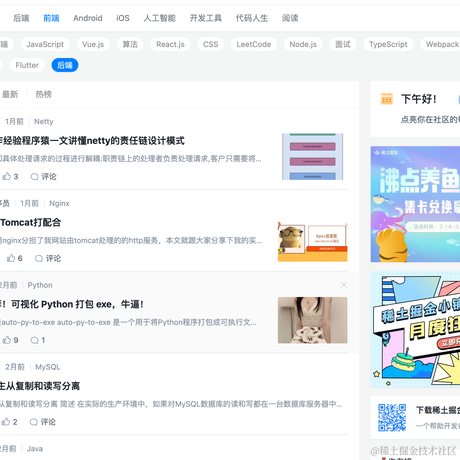Open the 主从复制和读写分离 article title
This screenshot has height=460, width=460.
(40, 386)
